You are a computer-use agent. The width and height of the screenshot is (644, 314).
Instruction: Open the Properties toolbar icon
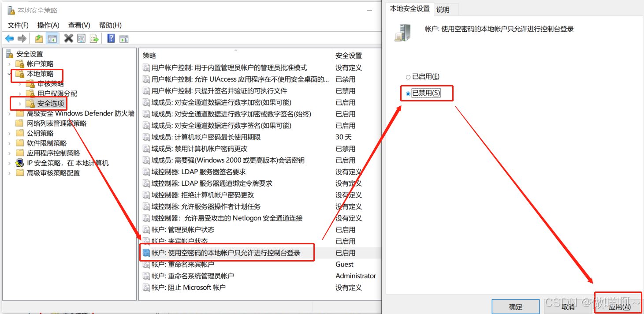coord(81,39)
